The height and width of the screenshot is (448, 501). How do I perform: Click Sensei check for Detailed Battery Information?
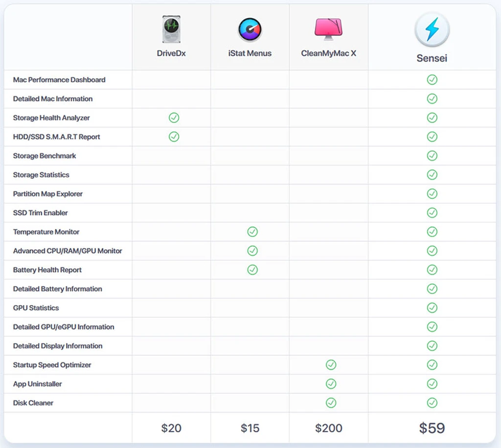click(432, 289)
